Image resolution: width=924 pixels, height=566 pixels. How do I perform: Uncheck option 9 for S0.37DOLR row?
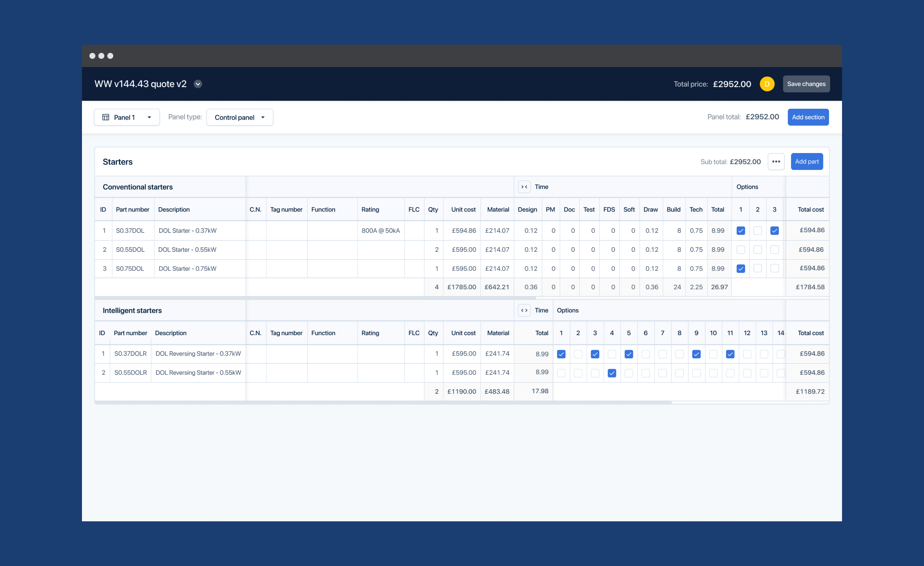click(696, 354)
